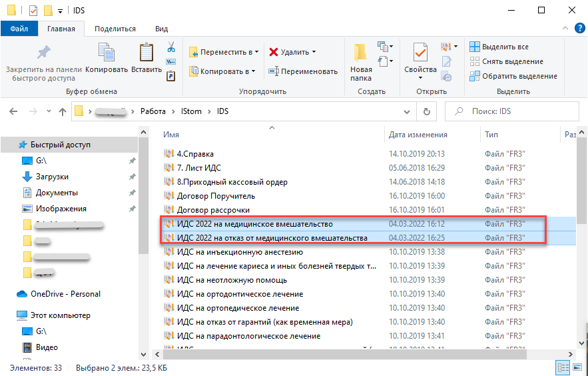This screenshot has height=376, width=588.
Task: Open the Quick Access Toolbar customize arrow
Action: [61, 11]
